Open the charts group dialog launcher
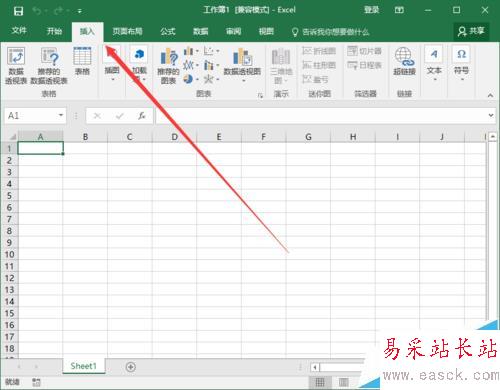The width and height of the screenshot is (500, 390). 261,96
